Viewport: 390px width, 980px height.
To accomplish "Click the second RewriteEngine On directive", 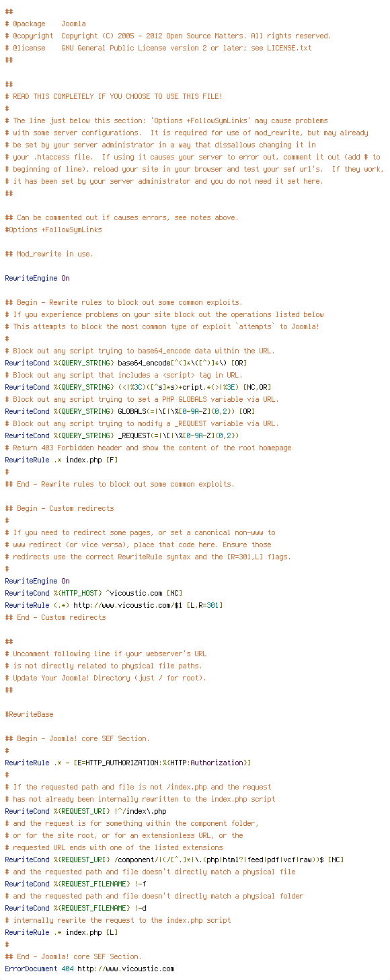I will click(37, 581).
